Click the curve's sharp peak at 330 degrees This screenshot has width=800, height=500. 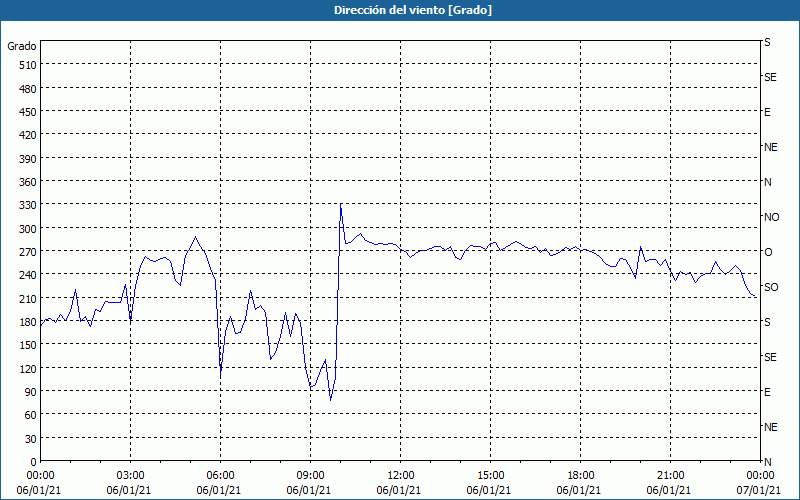(340, 205)
